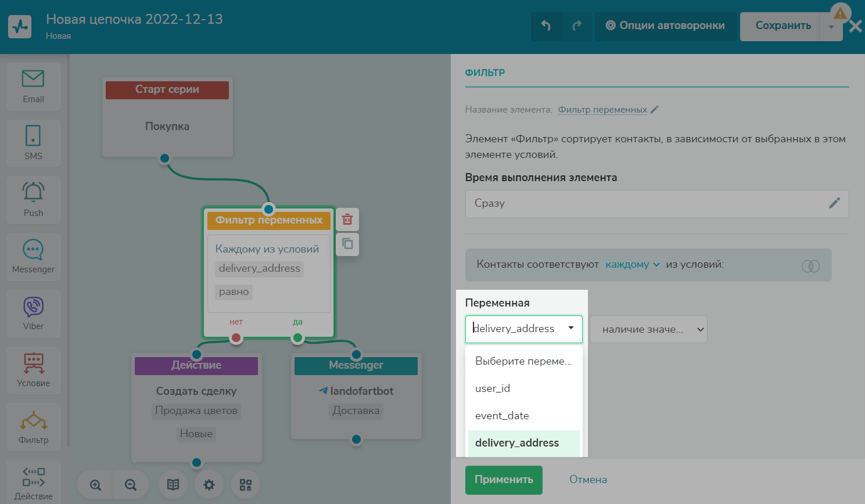Image resolution: width=865 pixels, height=504 pixels.
Task: Click 'Доставка' tag in Messenger block
Action: pyautogui.click(x=356, y=411)
